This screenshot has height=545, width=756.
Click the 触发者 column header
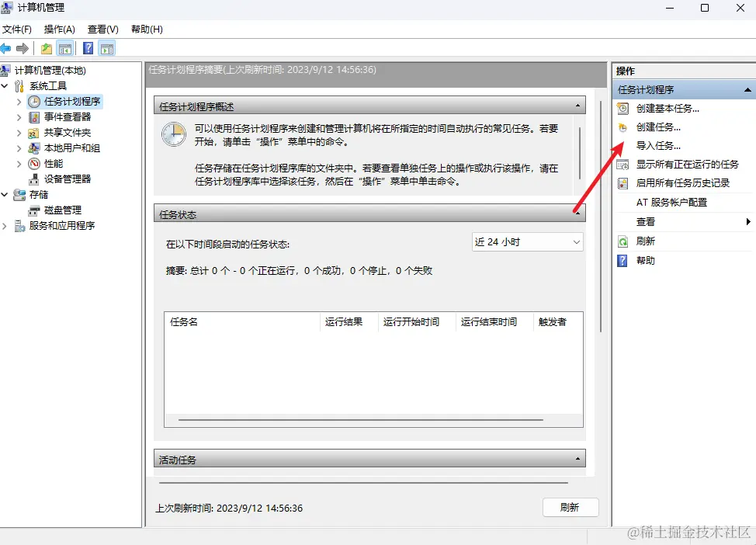click(x=558, y=321)
